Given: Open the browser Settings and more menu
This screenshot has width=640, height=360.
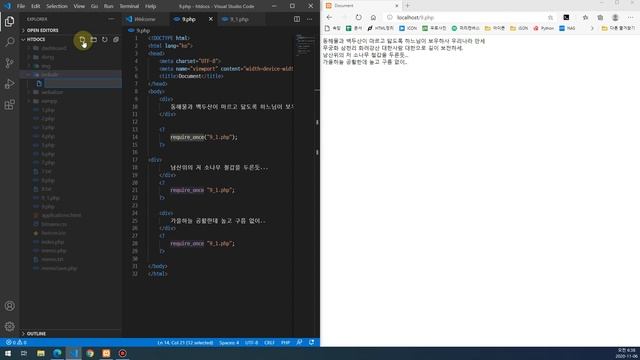Looking at the screenshot, I should click(x=631, y=18).
